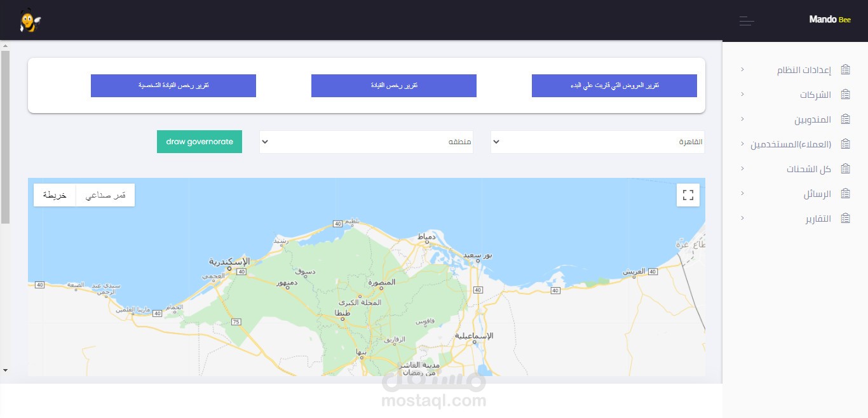Click the التقارير sidebar icon
The image size is (868, 418).
tap(845, 218)
